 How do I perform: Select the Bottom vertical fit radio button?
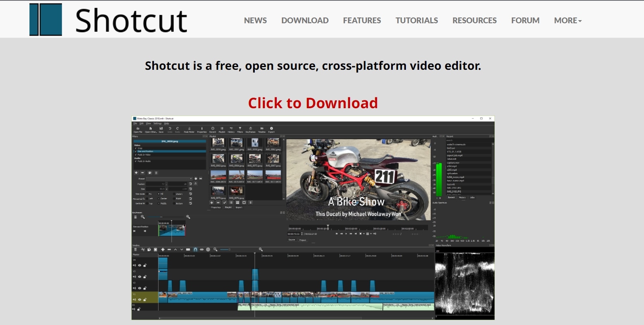174,203
